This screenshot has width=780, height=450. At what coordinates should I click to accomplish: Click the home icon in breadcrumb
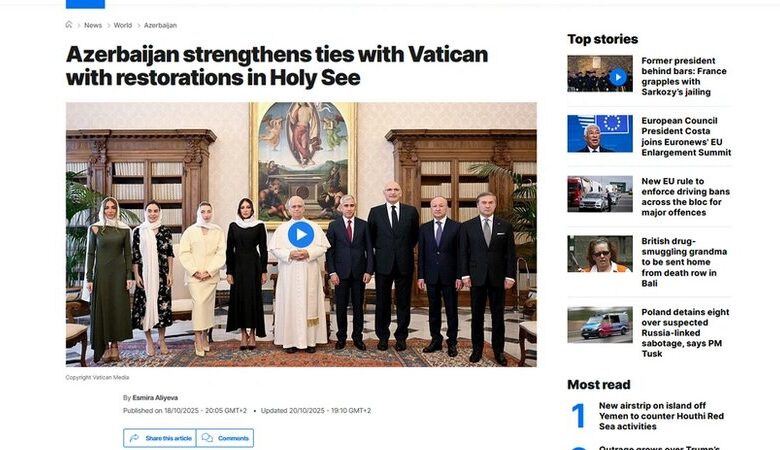click(x=69, y=25)
